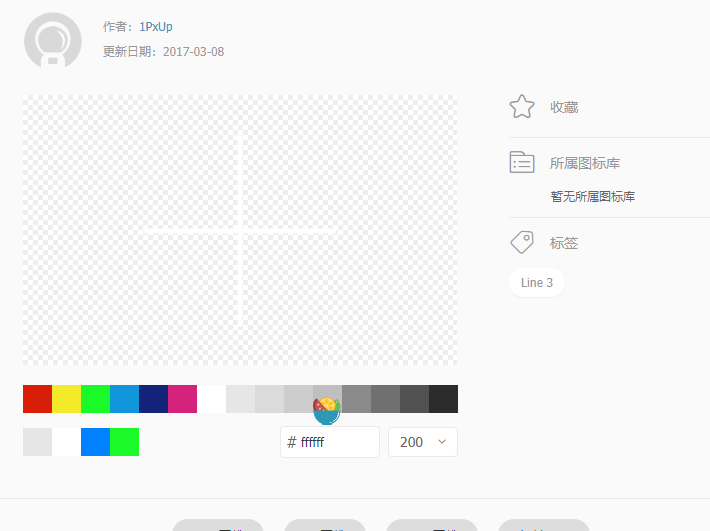Pick the blue swatch in recent colors row
This screenshot has width=710, height=531.
(x=96, y=442)
